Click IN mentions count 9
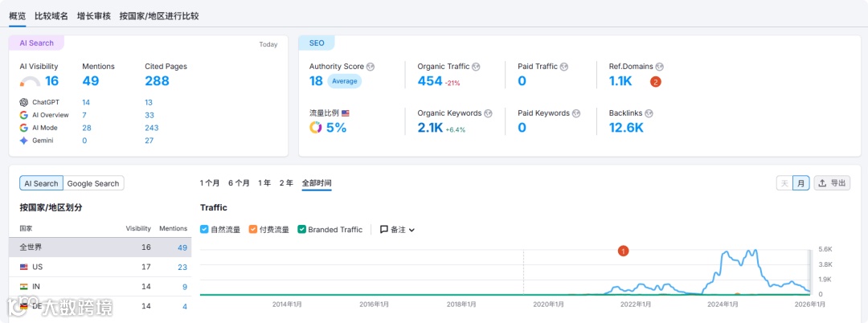 click(185, 287)
